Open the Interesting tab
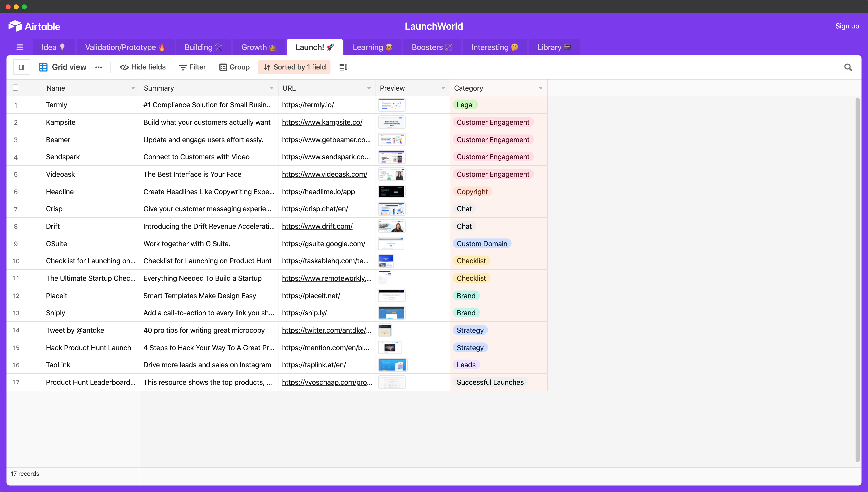 [495, 47]
